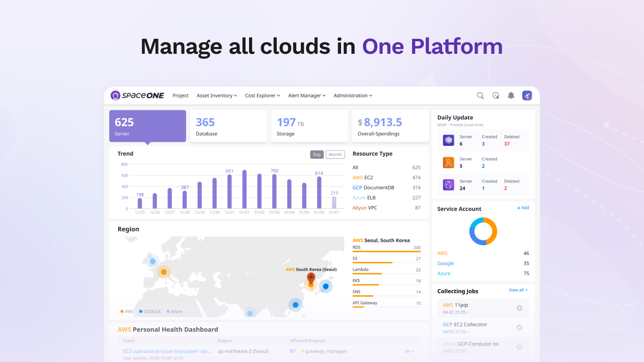Toggle the Azure legend item on the map
644x362 pixels.
click(175, 312)
